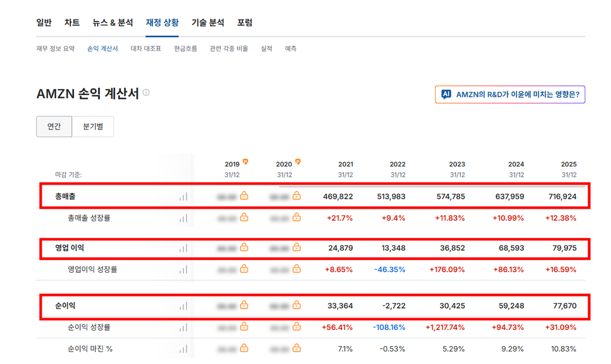Click 2019 lock icon in 순이익 성장률 row

244,326
